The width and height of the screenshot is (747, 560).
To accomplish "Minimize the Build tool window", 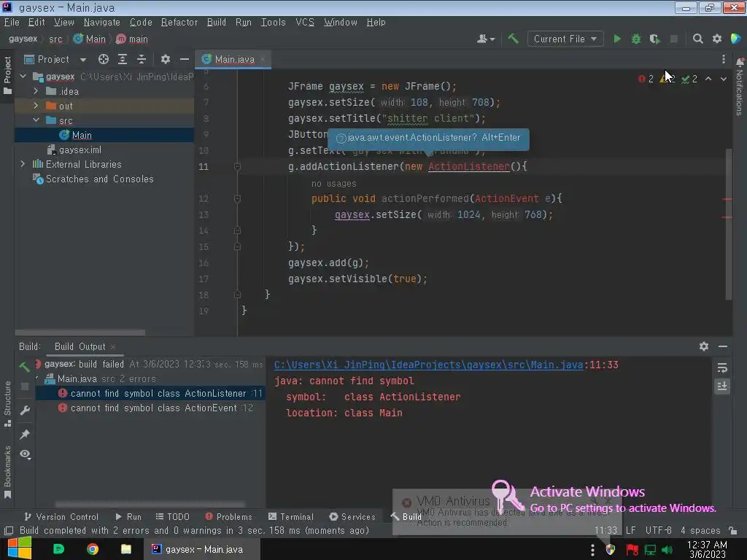I will tap(723, 346).
